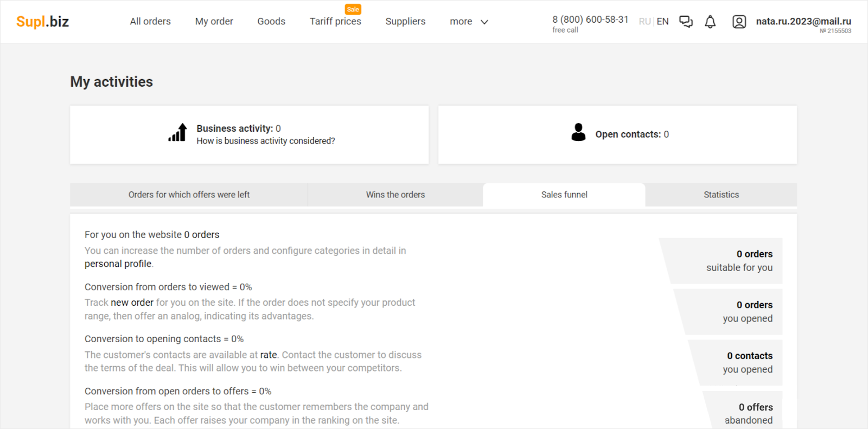Click the user profile avatar icon
This screenshot has width=868, height=429.
739,22
